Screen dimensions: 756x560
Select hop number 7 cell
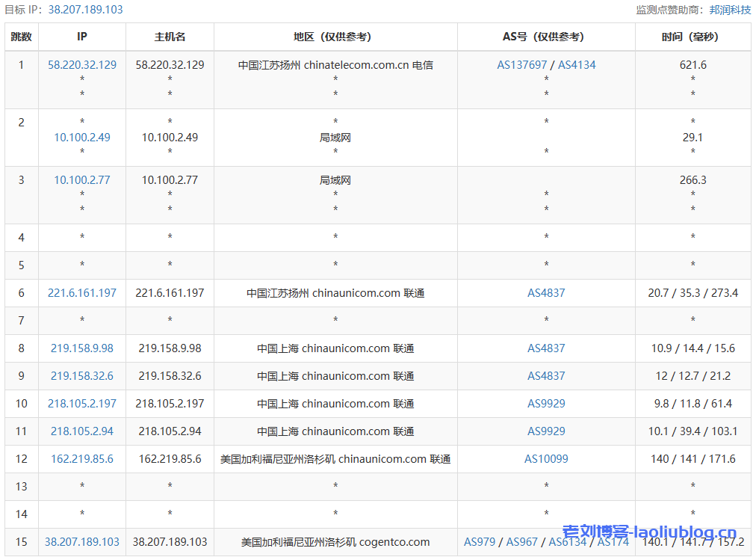(21, 320)
